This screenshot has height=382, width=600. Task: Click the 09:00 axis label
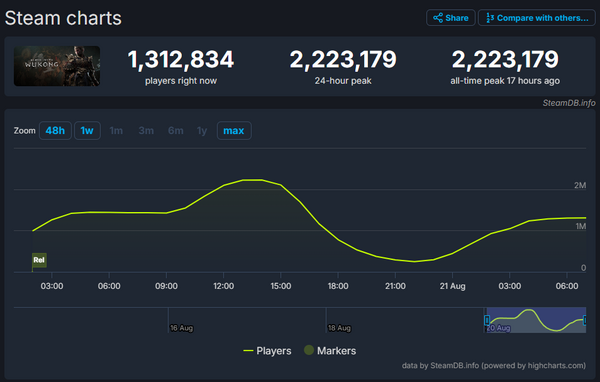166,286
